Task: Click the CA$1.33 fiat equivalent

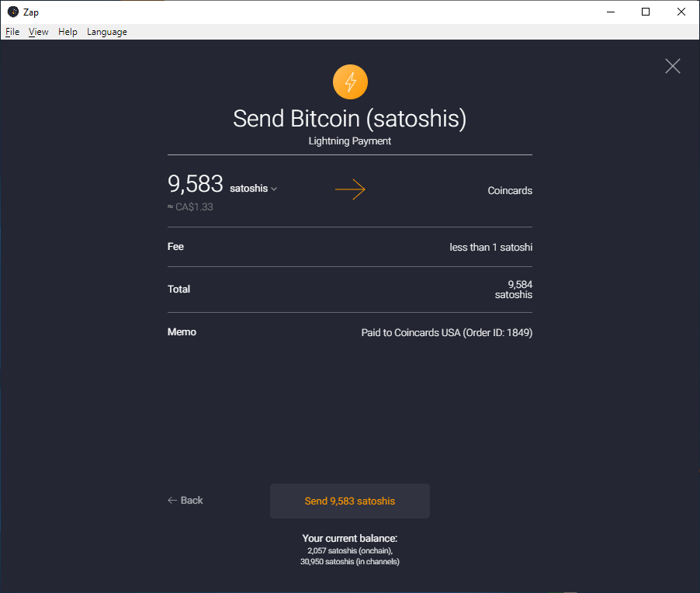Action: point(190,206)
